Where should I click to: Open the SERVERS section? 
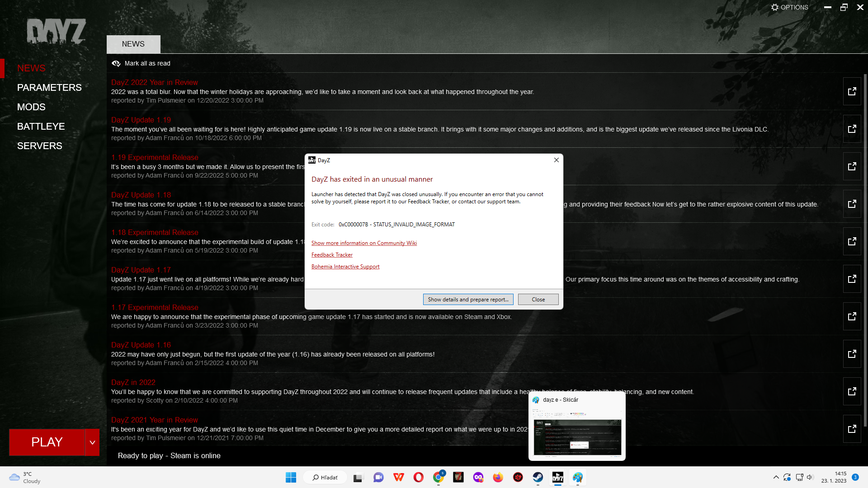[40, 146]
